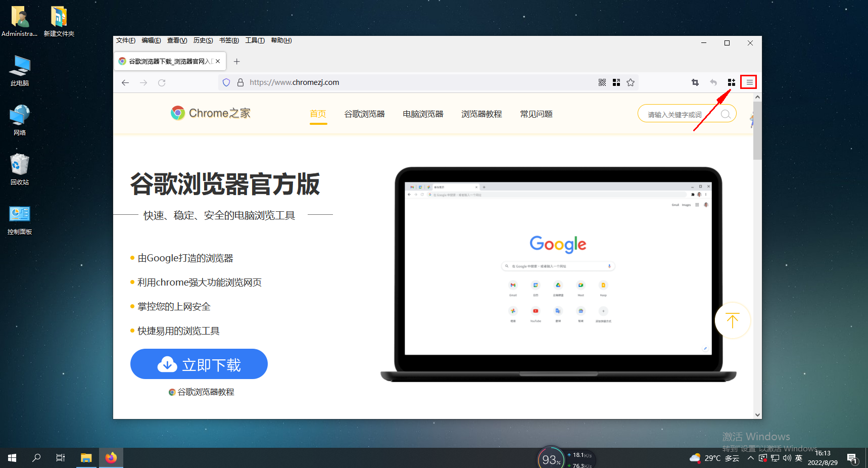
Task: Open the taskbar search icon
Action: 36,458
